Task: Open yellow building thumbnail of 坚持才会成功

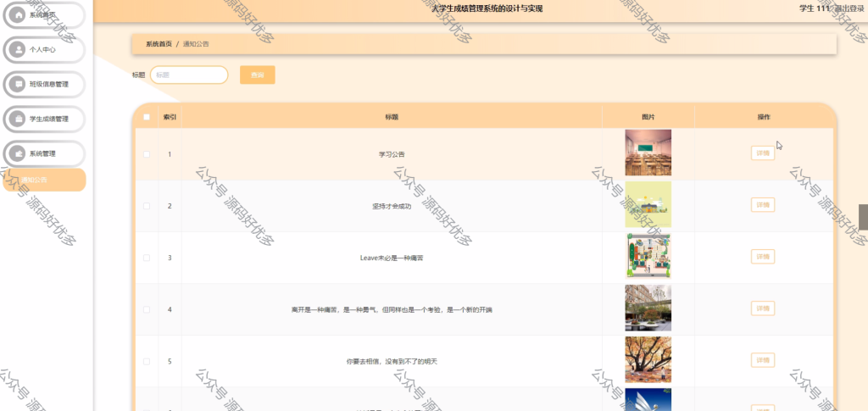Action: pyautogui.click(x=648, y=205)
